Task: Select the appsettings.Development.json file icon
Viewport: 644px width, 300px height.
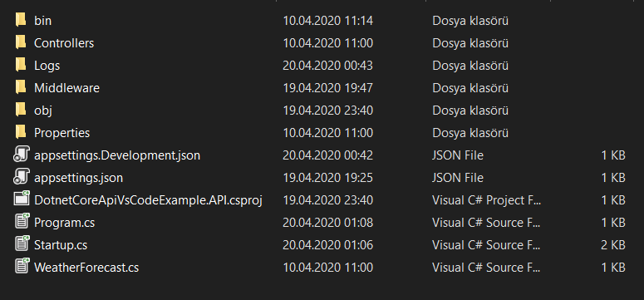Action: (x=22, y=155)
